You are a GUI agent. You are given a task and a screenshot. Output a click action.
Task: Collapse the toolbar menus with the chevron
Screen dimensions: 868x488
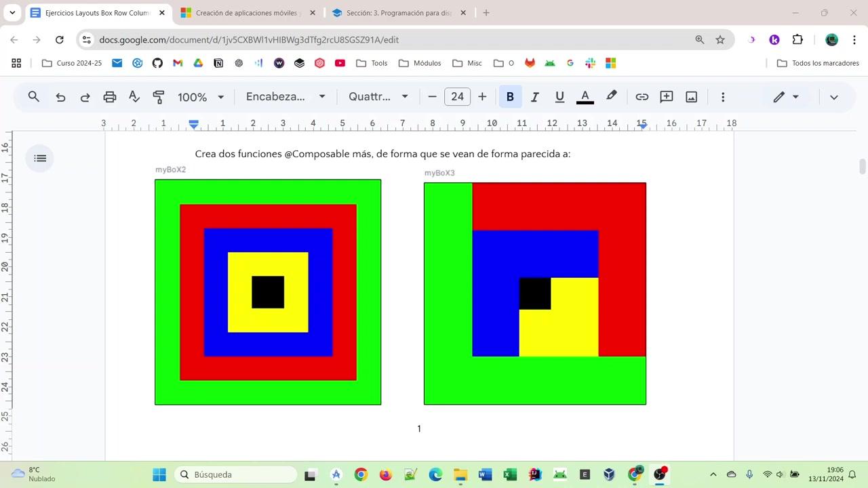point(834,97)
